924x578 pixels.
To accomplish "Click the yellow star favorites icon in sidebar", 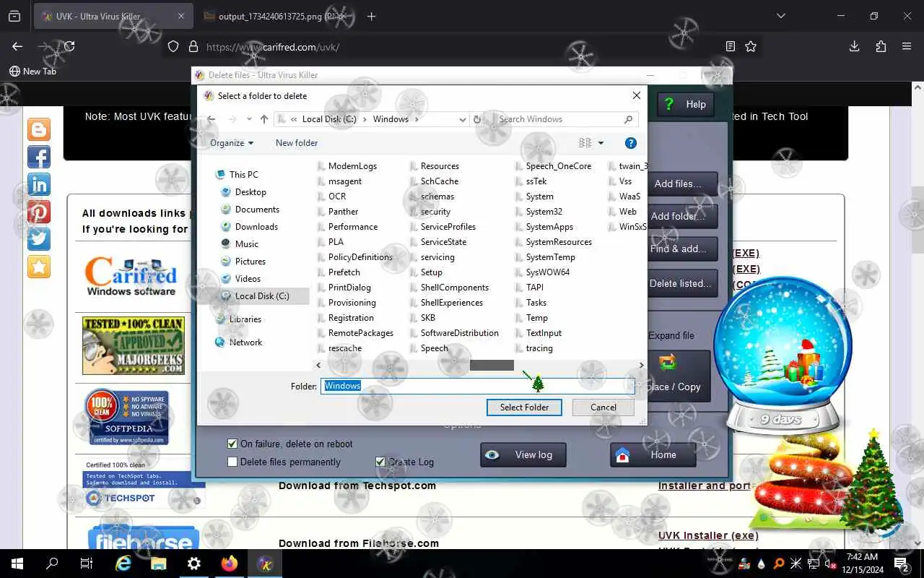I will (x=39, y=267).
